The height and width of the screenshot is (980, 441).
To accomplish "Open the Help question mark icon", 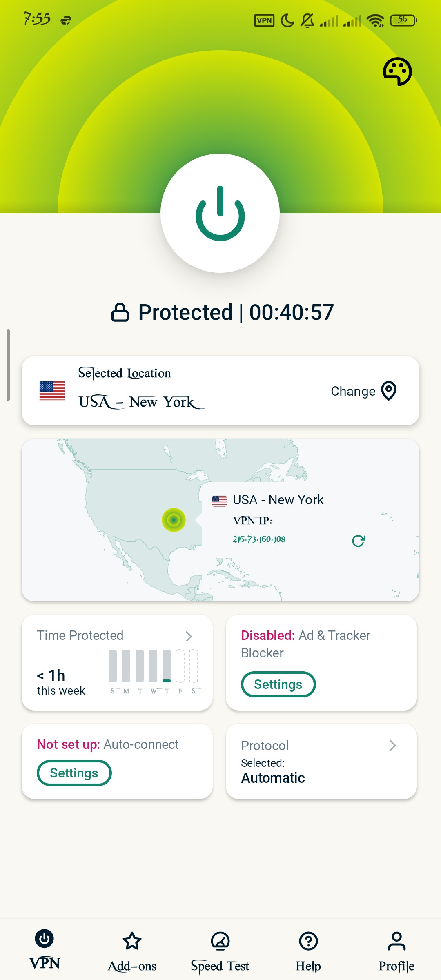I will coord(308,941).
